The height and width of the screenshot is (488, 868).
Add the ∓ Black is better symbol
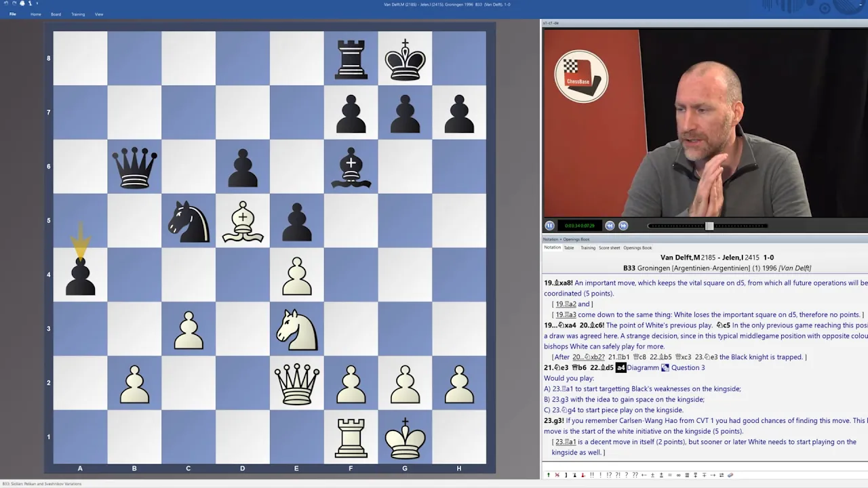[704, 475]
